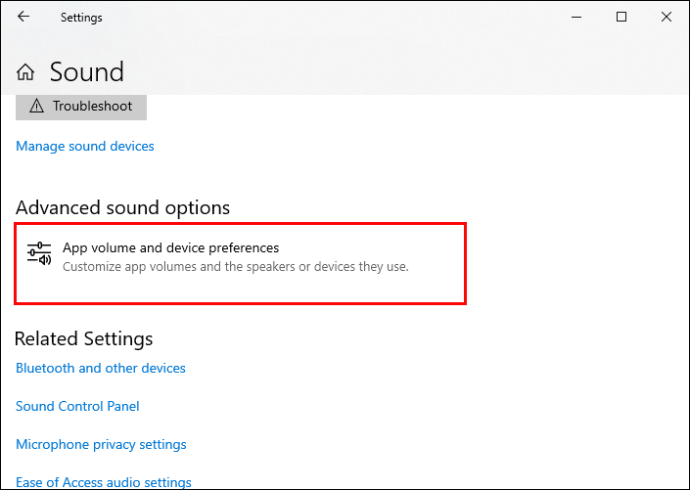Image resolution: width=690 pixels, height=490 pixels.
Task: Minimize the Settings window
Action: coord(576,17)
